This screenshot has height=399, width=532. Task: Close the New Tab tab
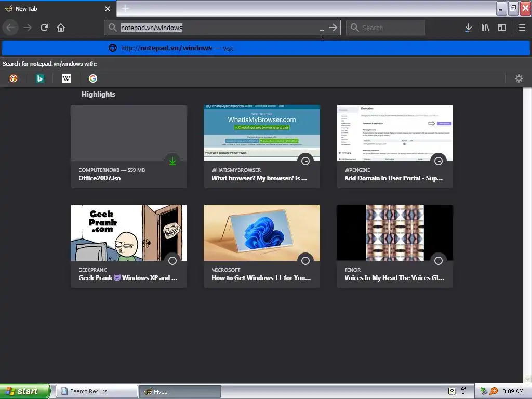[x=108, y=9]
